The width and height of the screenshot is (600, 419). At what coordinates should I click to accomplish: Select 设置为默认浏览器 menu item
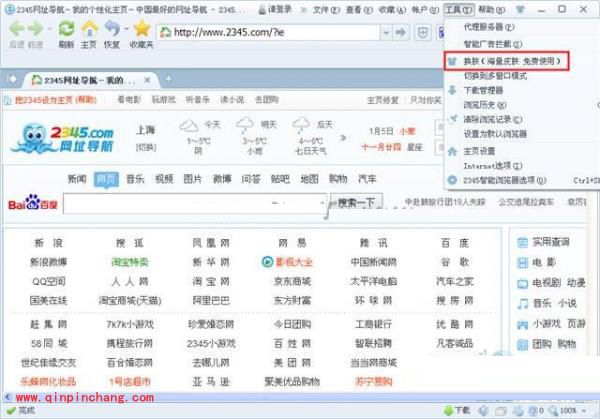495,134
